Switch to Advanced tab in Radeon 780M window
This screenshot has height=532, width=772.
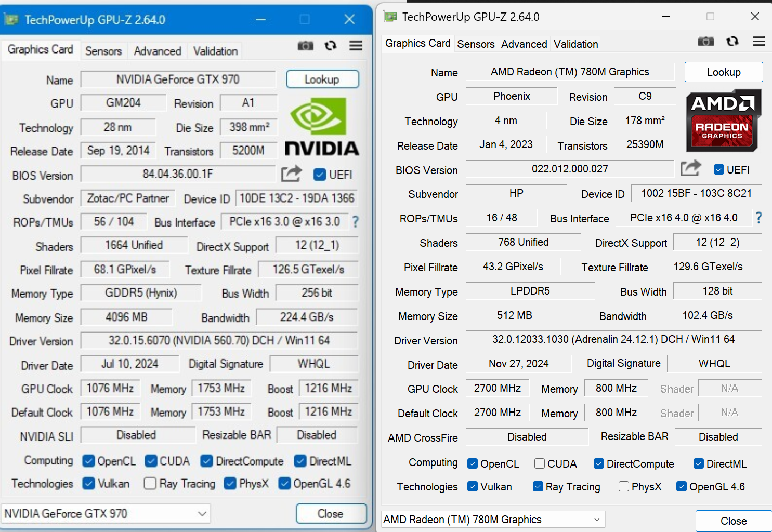point(524,44)
